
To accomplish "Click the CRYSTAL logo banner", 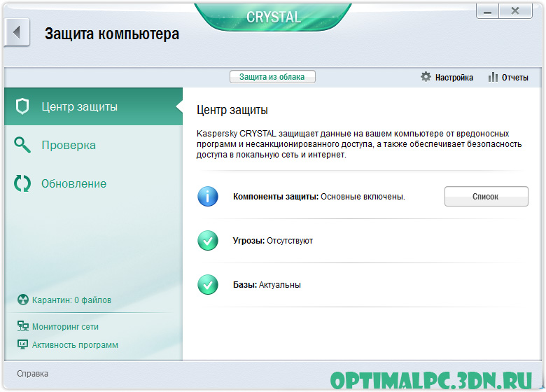I will [x=273, y=17].
